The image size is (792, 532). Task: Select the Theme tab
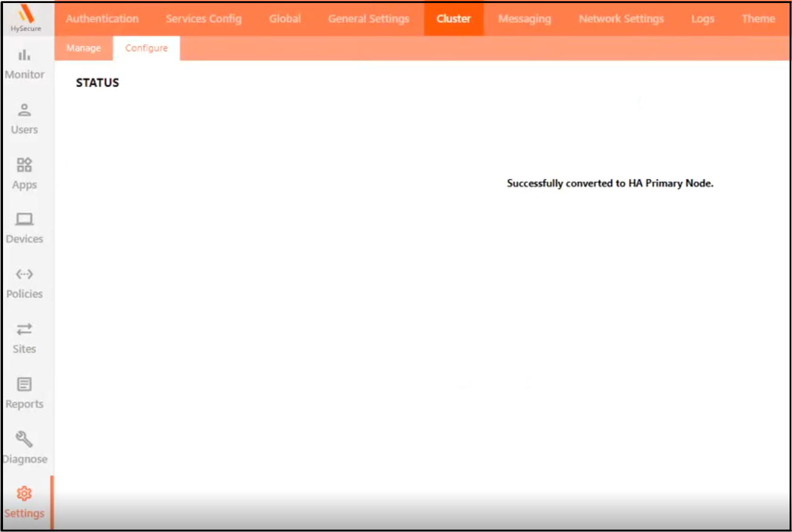click(x=758, y=19)
